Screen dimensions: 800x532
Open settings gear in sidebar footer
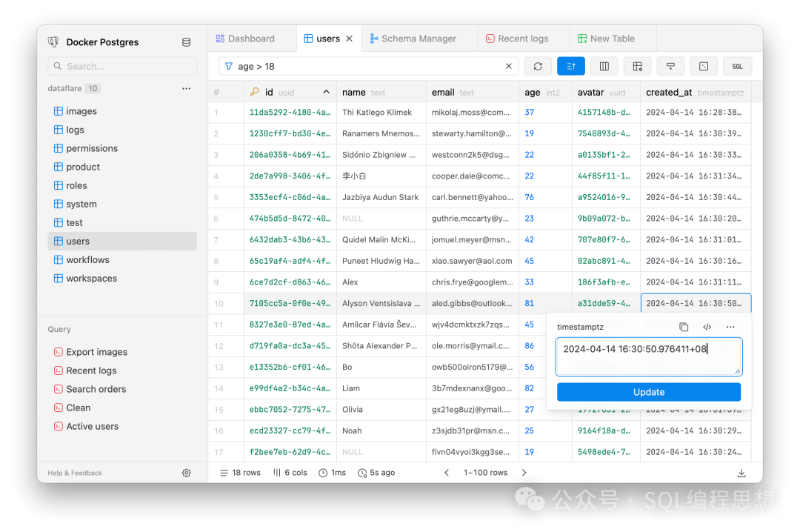point(186,473)
